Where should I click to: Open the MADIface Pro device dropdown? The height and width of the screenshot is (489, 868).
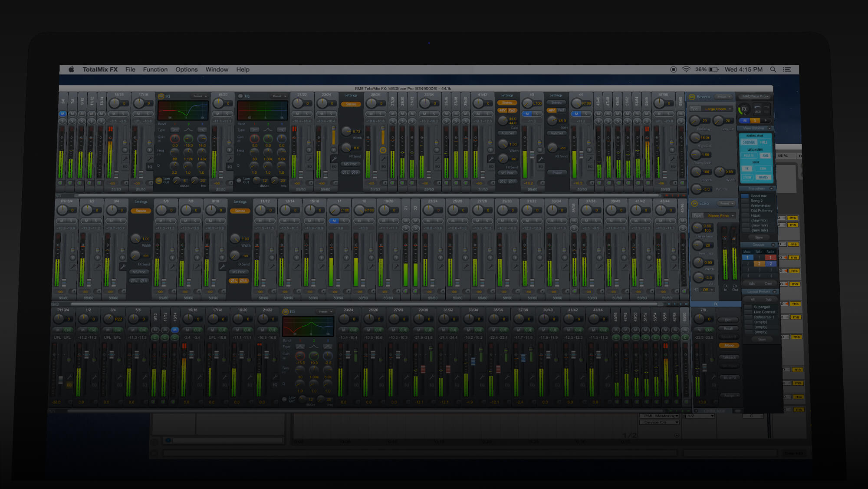tap(755, 96)
